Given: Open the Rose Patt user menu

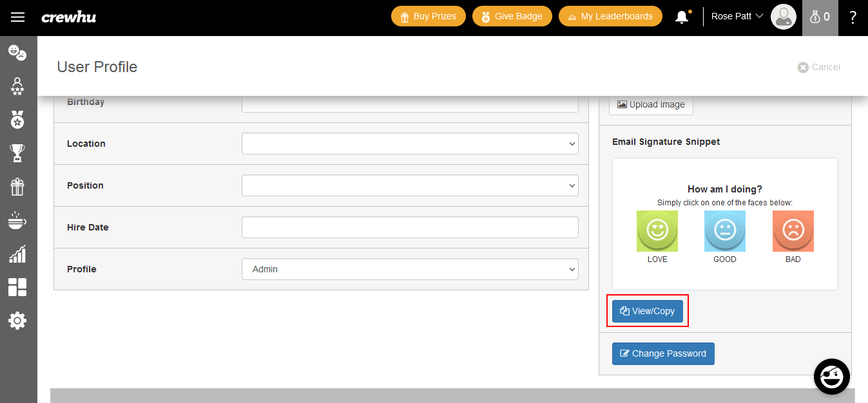Looking at the screenshot, I should (737, 17).
